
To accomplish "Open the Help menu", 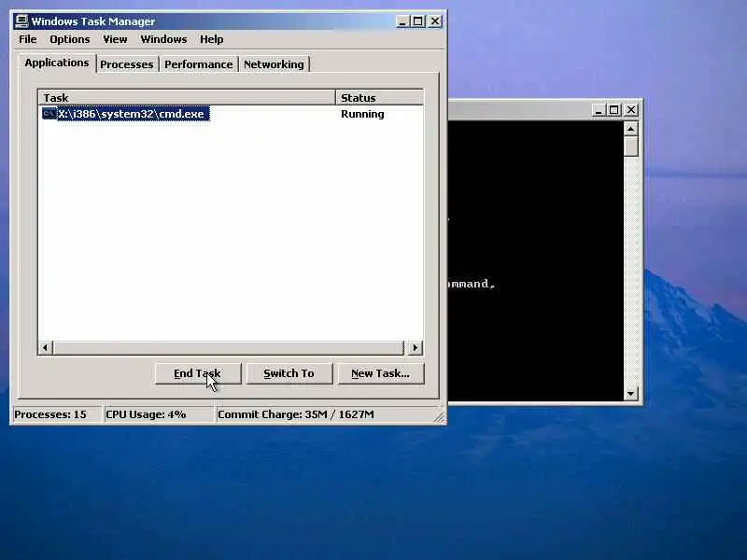I will [x=212, y=39].
